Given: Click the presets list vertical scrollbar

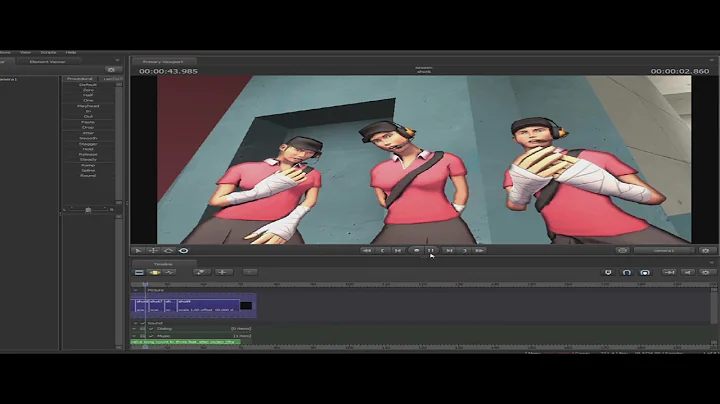Looking at the screenshot, I should (x=119, y=142).
